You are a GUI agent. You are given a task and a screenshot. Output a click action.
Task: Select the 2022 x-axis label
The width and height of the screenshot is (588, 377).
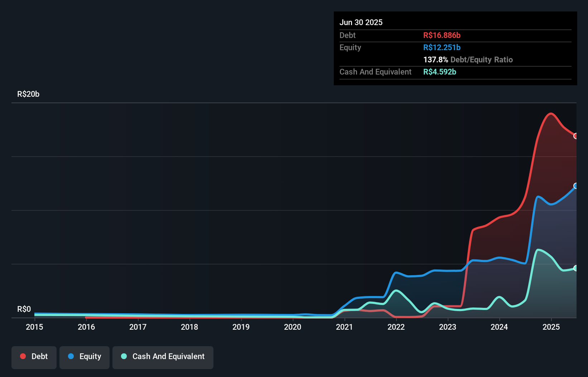coord(396,327)
